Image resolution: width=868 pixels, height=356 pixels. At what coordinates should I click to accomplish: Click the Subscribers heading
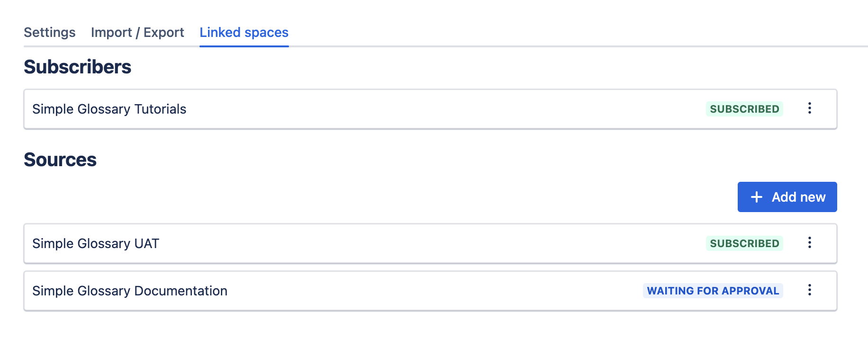pyautogui.click(x=78, y=67)
